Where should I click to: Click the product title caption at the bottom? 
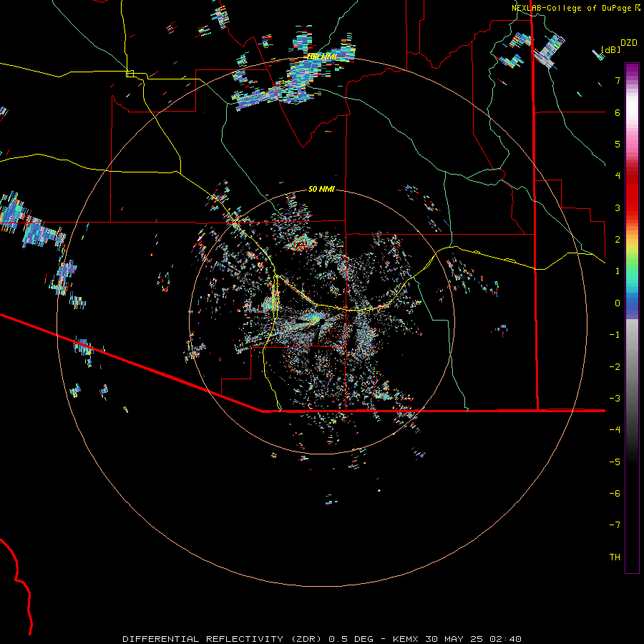click(322, 639)
